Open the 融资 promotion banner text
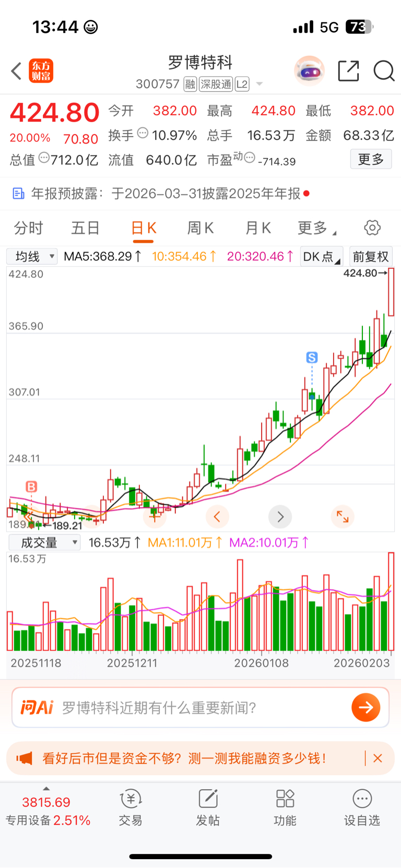 coord(184,758)
